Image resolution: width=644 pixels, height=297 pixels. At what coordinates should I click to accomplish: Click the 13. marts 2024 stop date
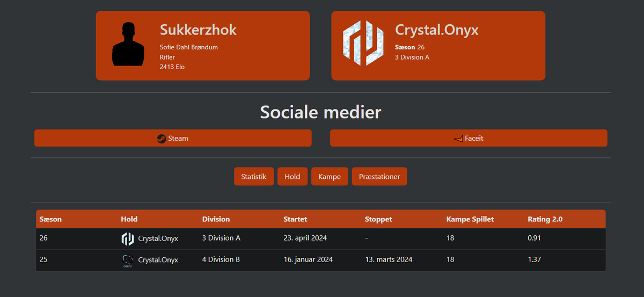[389, 259]
